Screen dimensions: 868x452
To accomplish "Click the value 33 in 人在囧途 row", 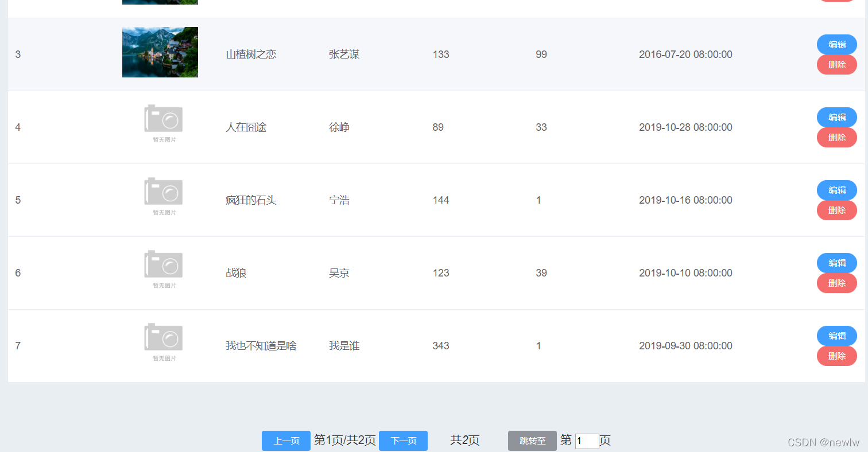I will point(541,127).
